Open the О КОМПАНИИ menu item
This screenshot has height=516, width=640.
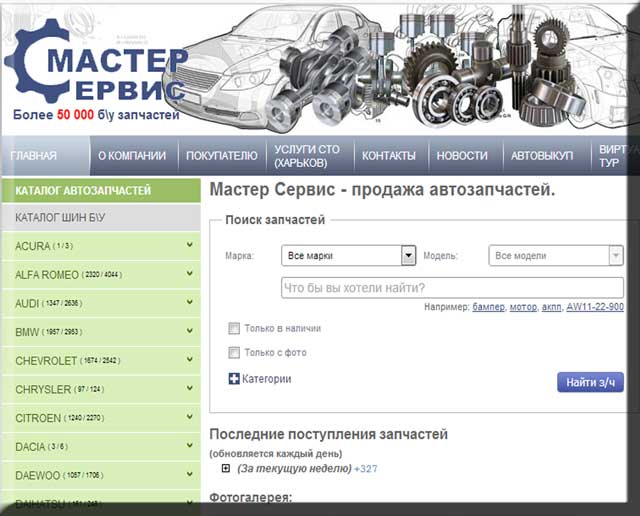click(x=132, y=156)
